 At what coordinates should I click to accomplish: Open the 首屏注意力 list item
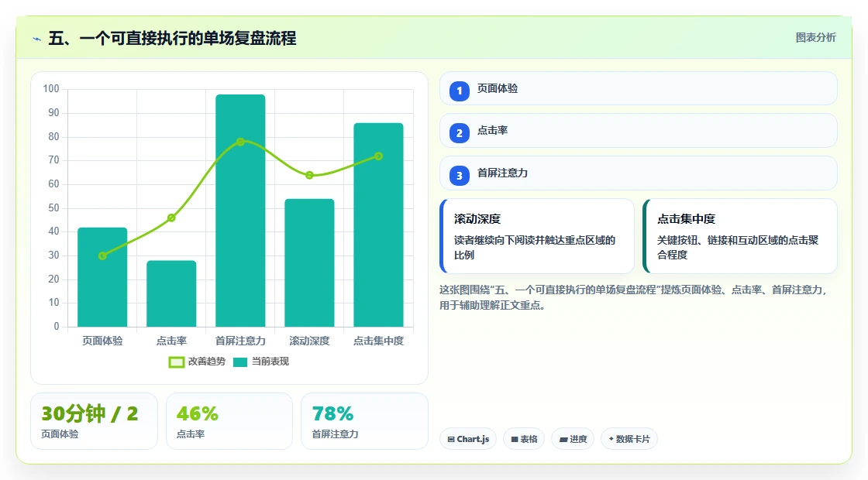tap(639, 173)
